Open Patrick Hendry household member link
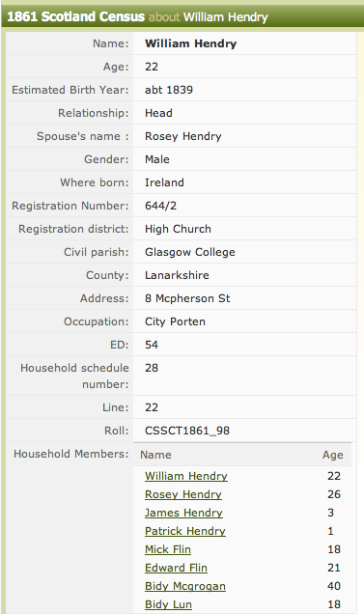This screenshot has height=614, width=364. [x=185, y=531]
